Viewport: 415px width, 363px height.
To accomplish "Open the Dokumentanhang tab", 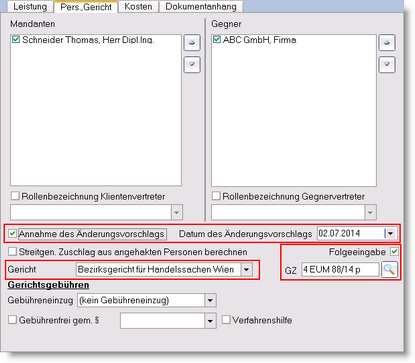I will click(x=201, y=7).
